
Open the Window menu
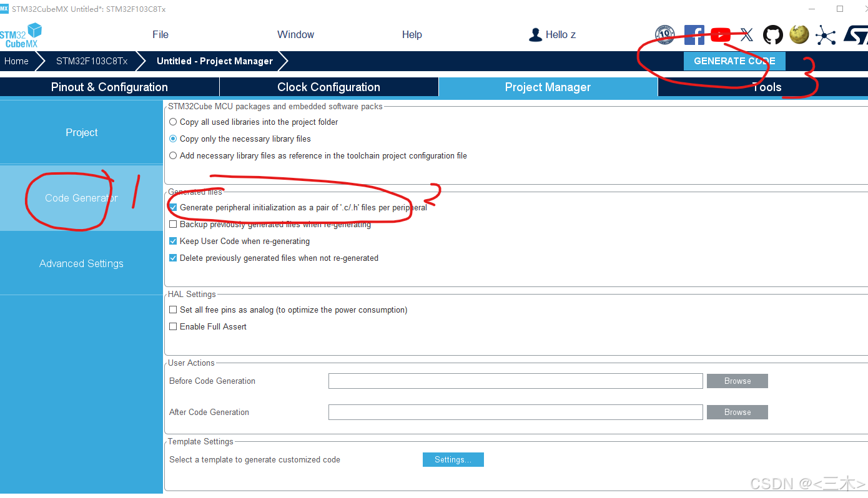(296, 35)
